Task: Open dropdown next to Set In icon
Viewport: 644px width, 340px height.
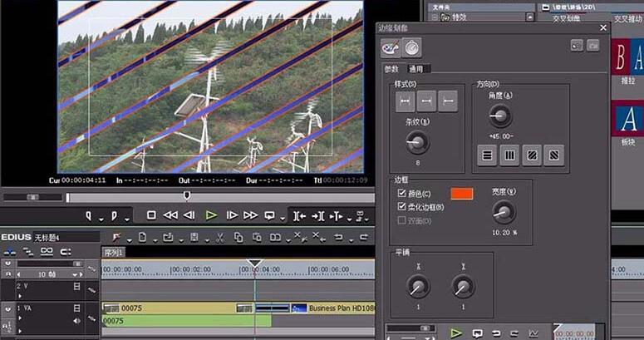Action: click(101, 219)
